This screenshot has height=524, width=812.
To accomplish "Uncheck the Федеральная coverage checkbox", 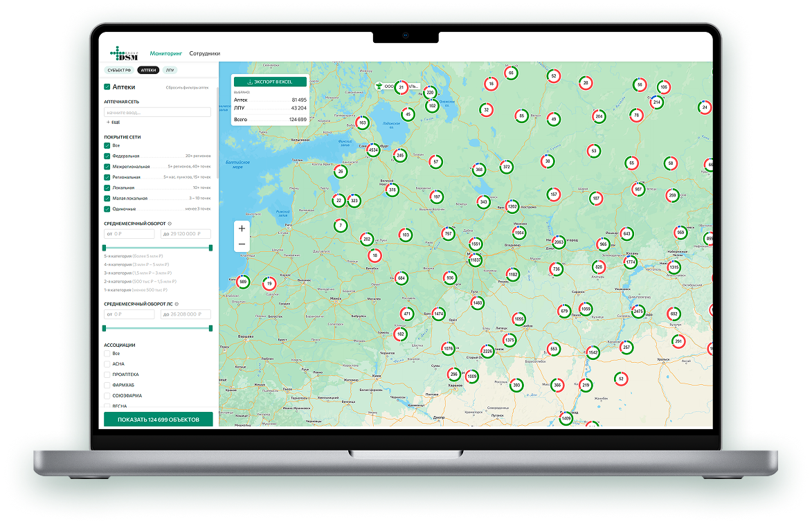I will click(x=107, y=156).
